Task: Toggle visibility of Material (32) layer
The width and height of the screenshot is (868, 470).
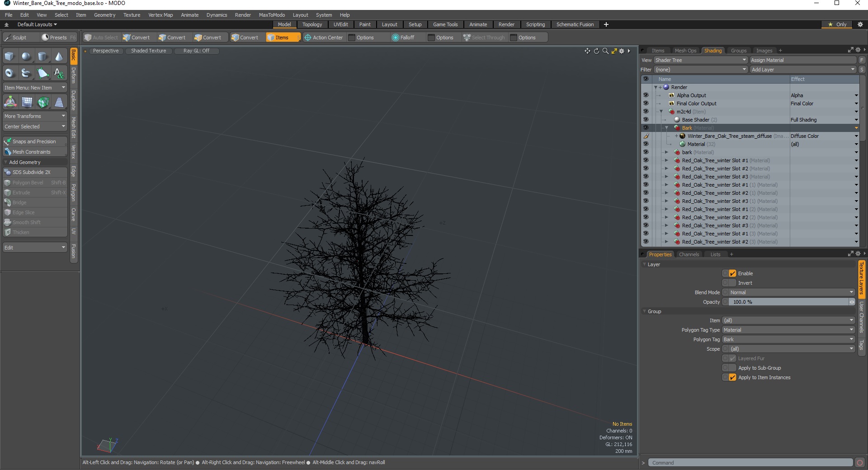Action: (646, 144)
